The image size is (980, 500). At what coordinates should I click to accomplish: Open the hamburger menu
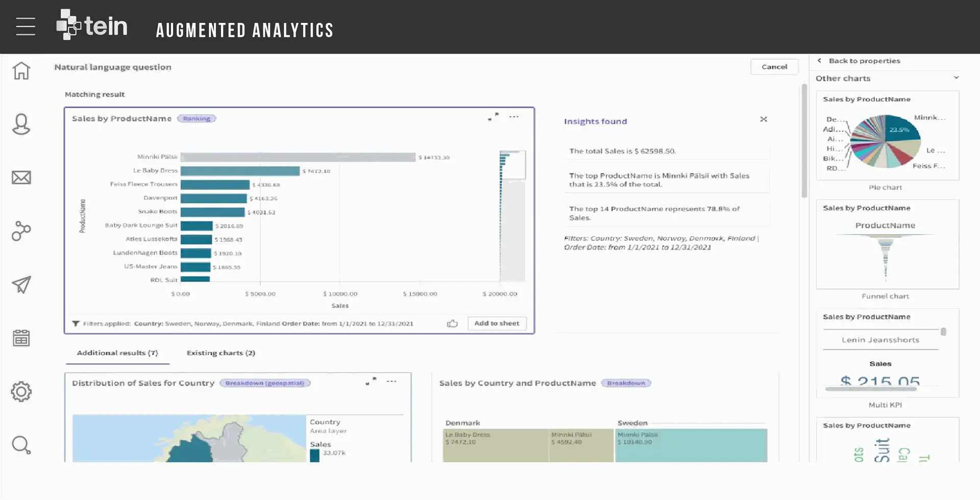(26, 27)
